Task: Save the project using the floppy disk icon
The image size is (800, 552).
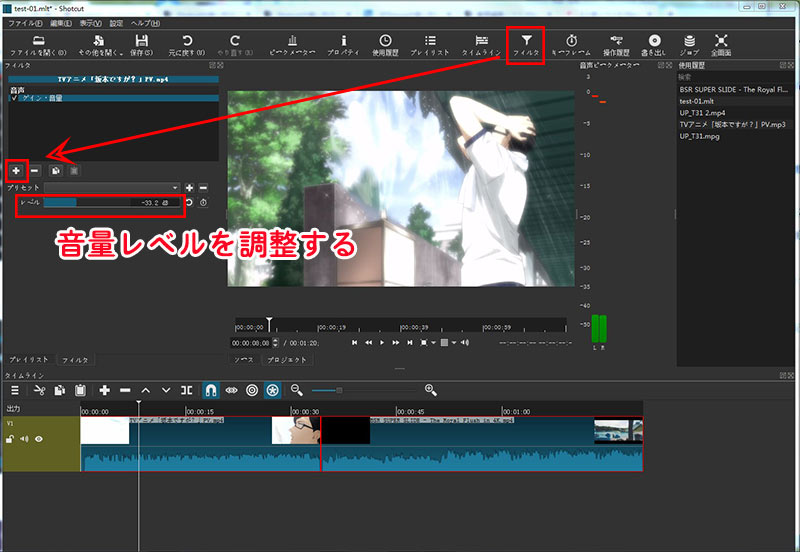Action: pyautogui.click(x=141, y=45)
